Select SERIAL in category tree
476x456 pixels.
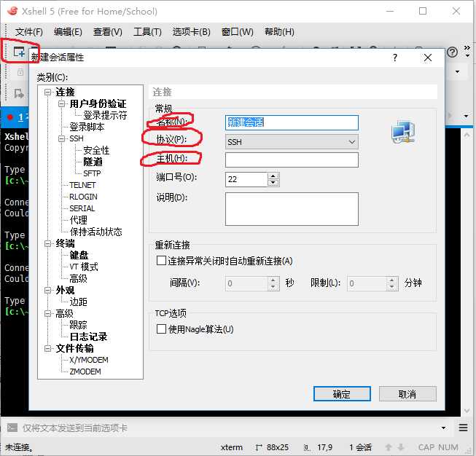point(82,208)
